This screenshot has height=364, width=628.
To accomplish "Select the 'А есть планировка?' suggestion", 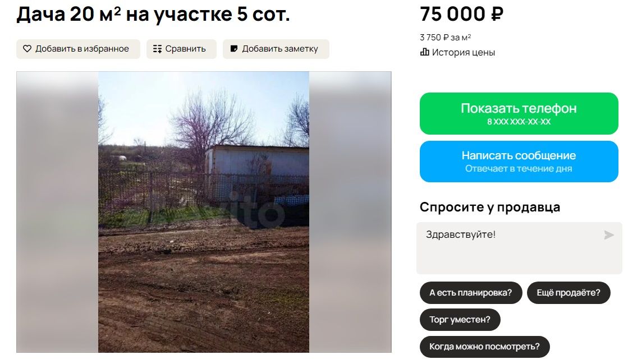I will [x=471, y=293].
